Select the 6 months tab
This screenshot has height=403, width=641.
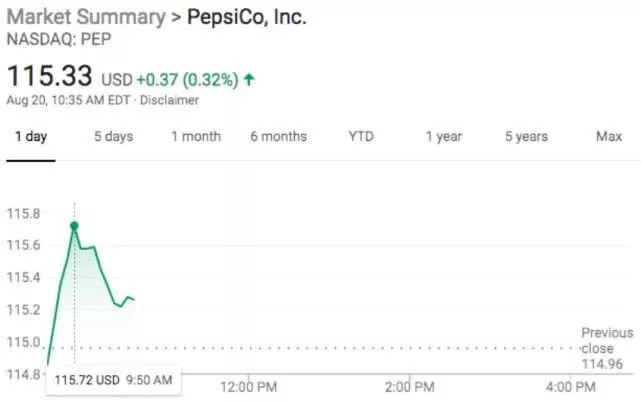pos(278,136)
